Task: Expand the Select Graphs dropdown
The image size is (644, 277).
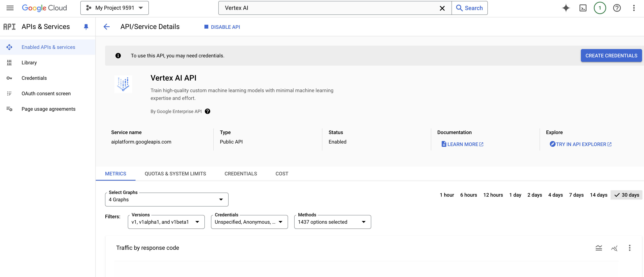Action: click(167, 199)
